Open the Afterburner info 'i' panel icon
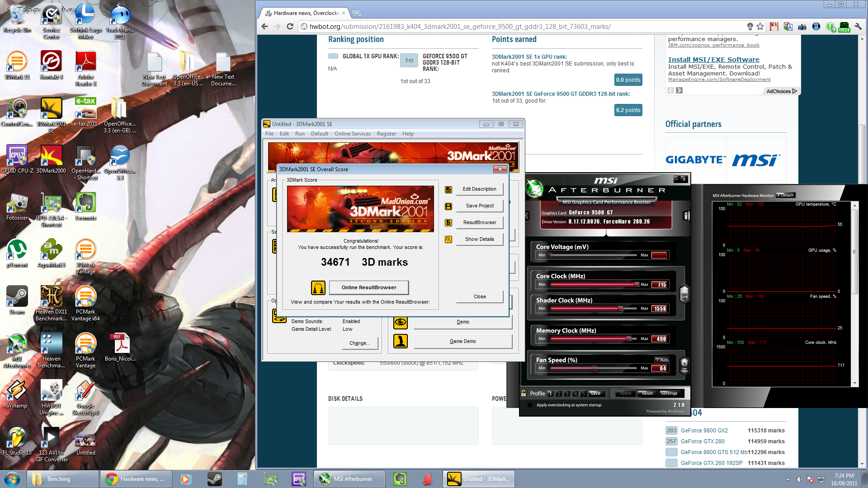 (686, 216)
